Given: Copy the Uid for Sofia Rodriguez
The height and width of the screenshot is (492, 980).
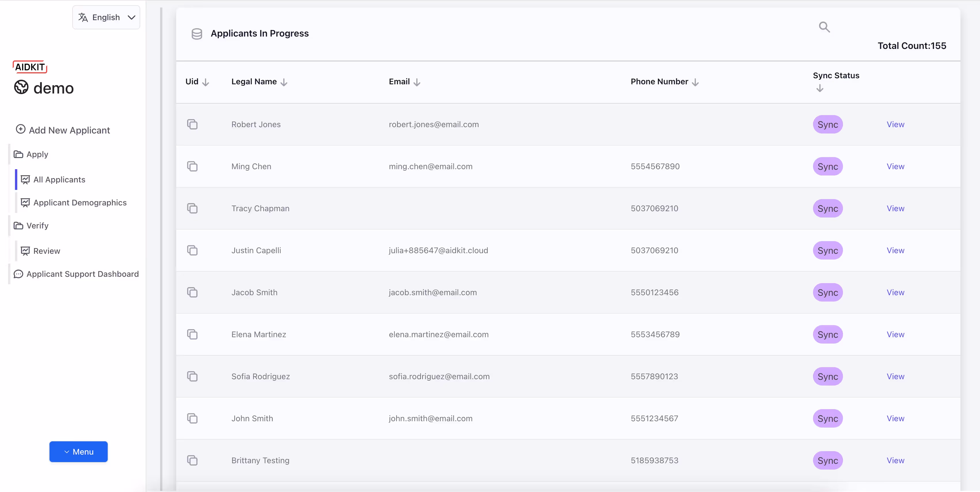Looking at the screenshot, I should 192,376.
